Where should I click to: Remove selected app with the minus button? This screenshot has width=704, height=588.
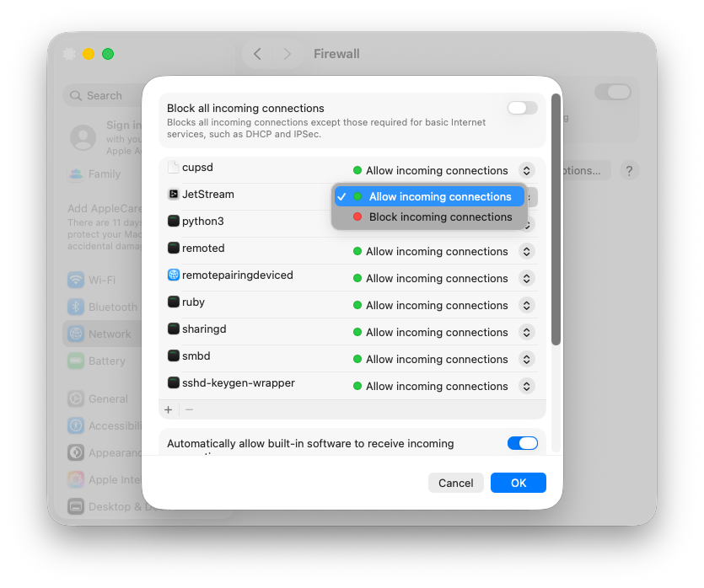[x=190, y=409]
